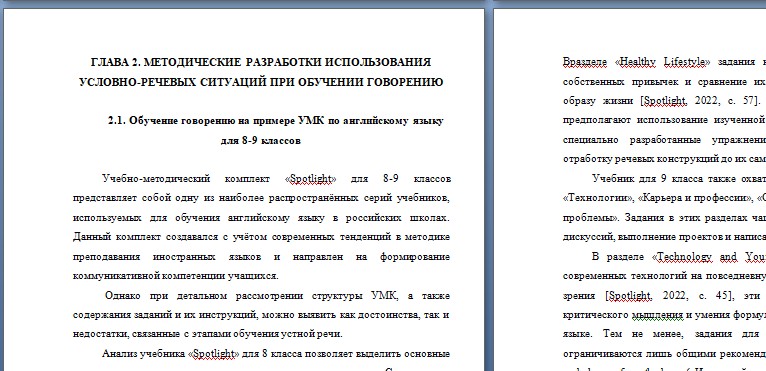Click the line starting "содержания заданий и их инструкций"
The image size is (766, 371).
[x=261, y=315]
